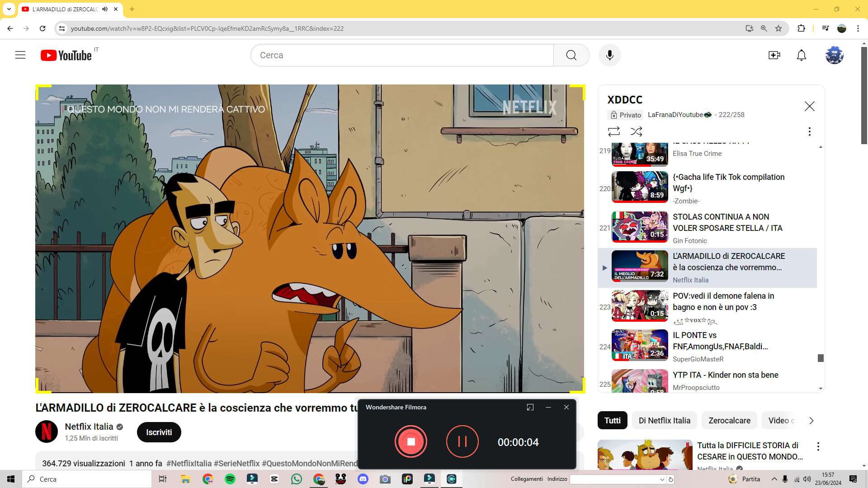Screen dimensions: 868x488
Task: Click the page vertical scrollbar thumb
Action: pos(864,95)
